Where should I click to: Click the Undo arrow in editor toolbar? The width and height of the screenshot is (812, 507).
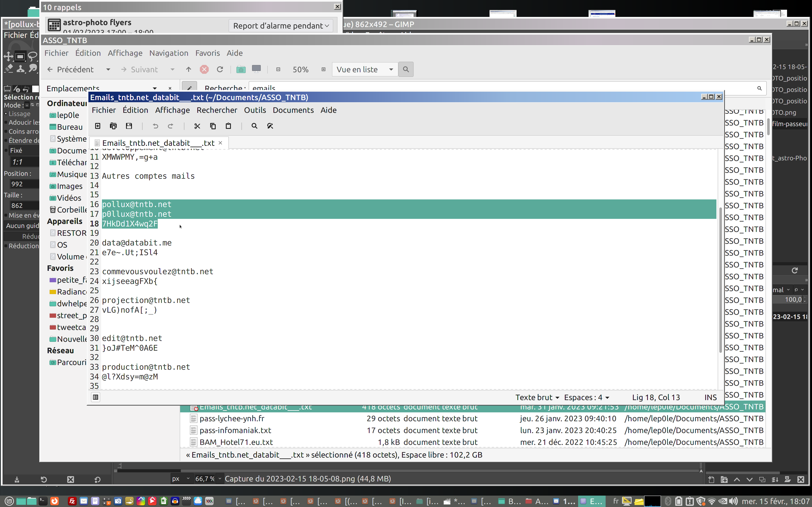coord(155,126)
